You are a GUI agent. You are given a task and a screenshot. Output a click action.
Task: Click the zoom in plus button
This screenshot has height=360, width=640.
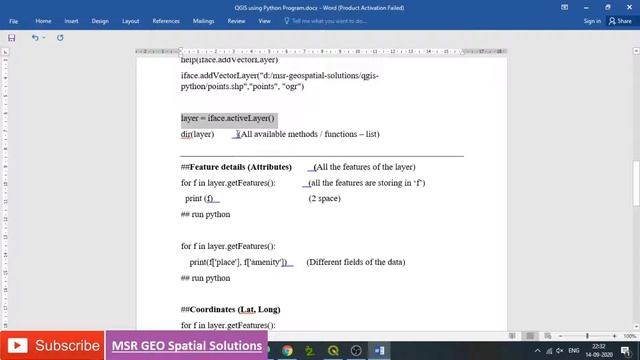(614, 336)
